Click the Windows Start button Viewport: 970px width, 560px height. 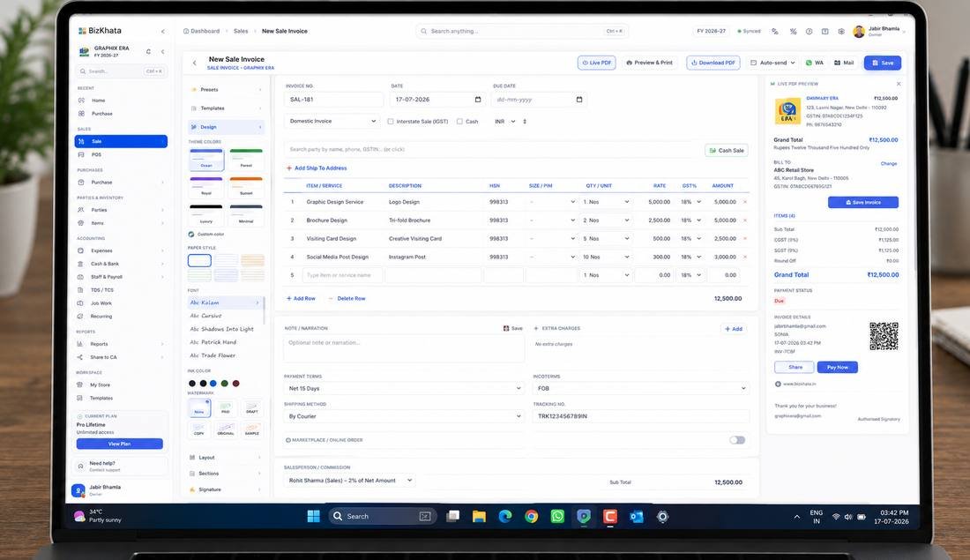point(314,516)
